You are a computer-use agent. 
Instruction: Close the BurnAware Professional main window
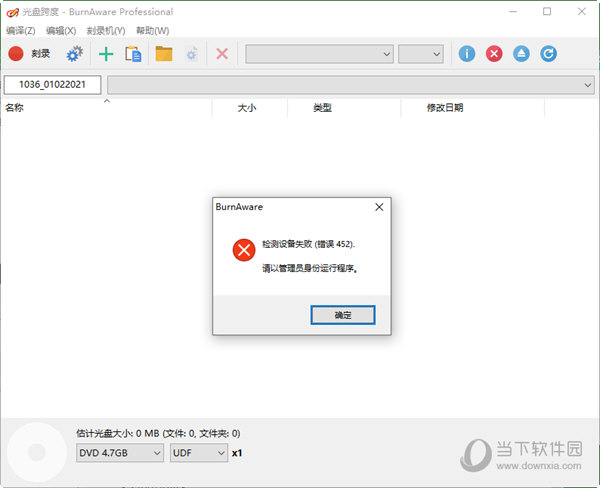coord(582,12)
